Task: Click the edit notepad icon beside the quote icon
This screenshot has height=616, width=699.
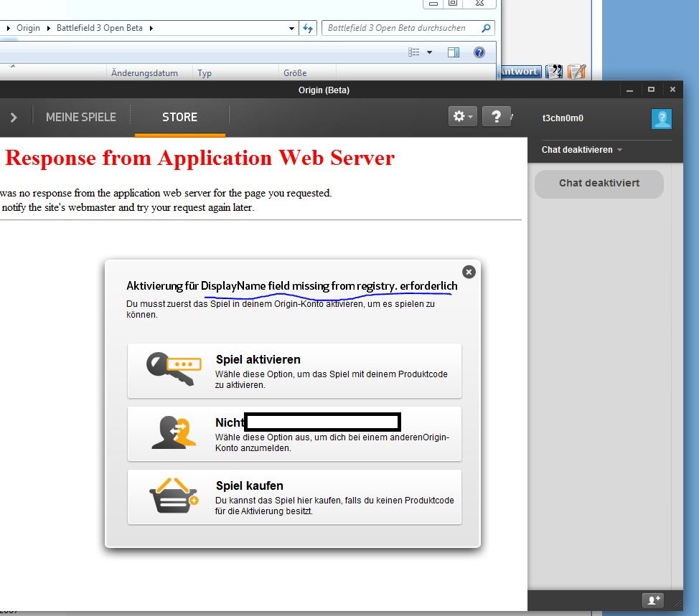Action: [x=577, y=71]
